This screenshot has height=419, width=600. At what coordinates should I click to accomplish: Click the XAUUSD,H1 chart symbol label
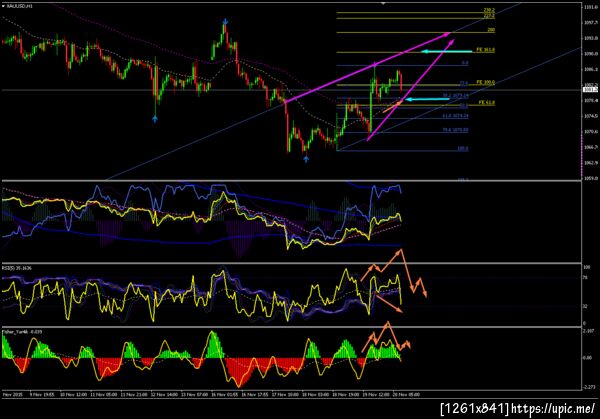click(20, 7)
